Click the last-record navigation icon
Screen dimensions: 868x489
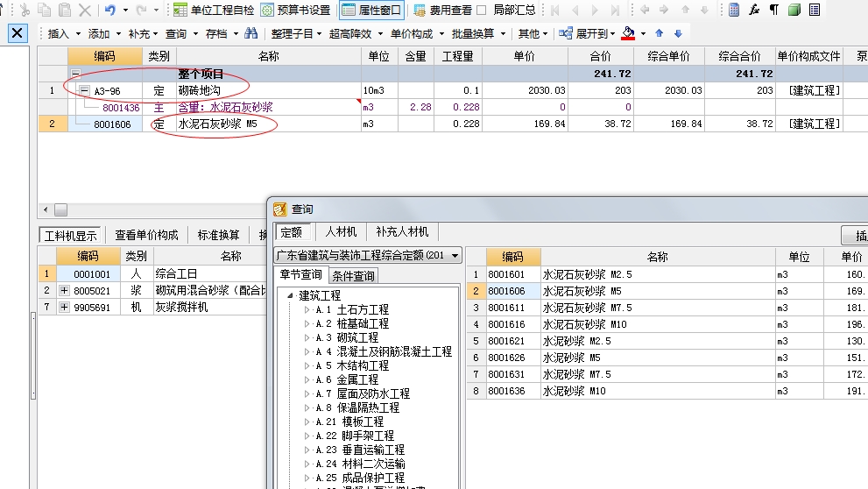615,10
